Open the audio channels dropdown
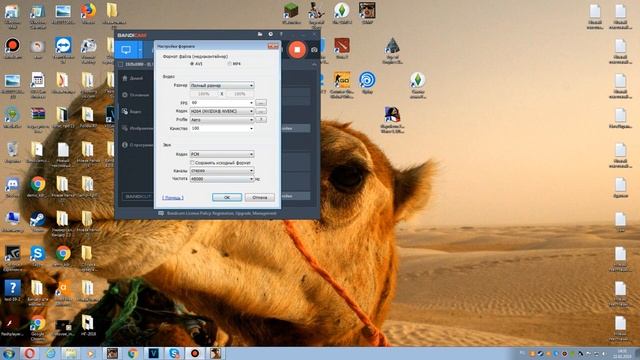Screen dimensions: 640x360 point(222,171)
